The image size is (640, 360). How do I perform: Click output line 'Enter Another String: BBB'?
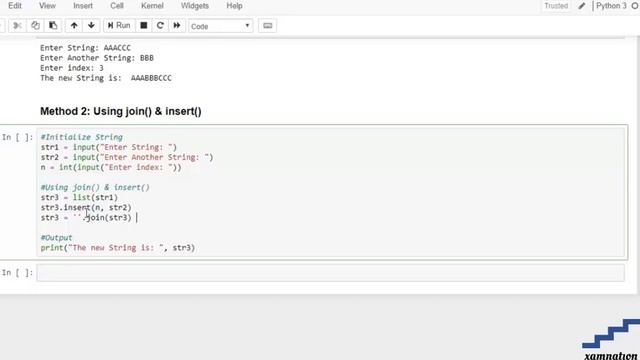click(x=97, y=58)
